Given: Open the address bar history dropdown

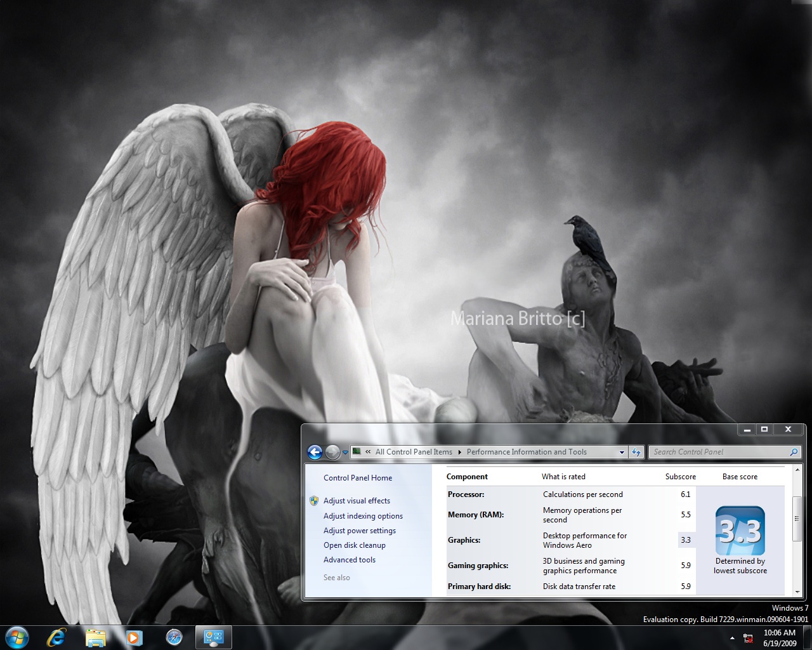Looking at the screenshot, I should click(622, 452).
